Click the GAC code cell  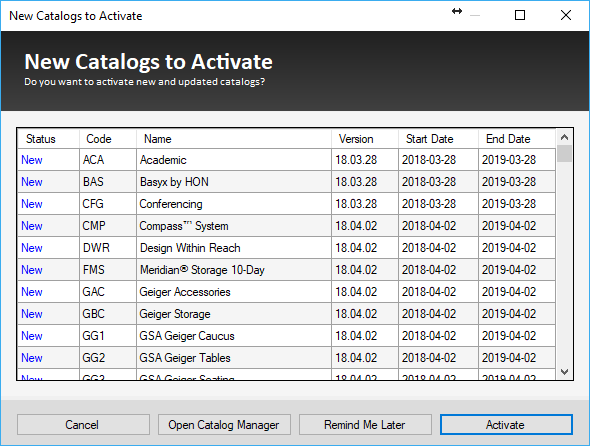[108, 292]
